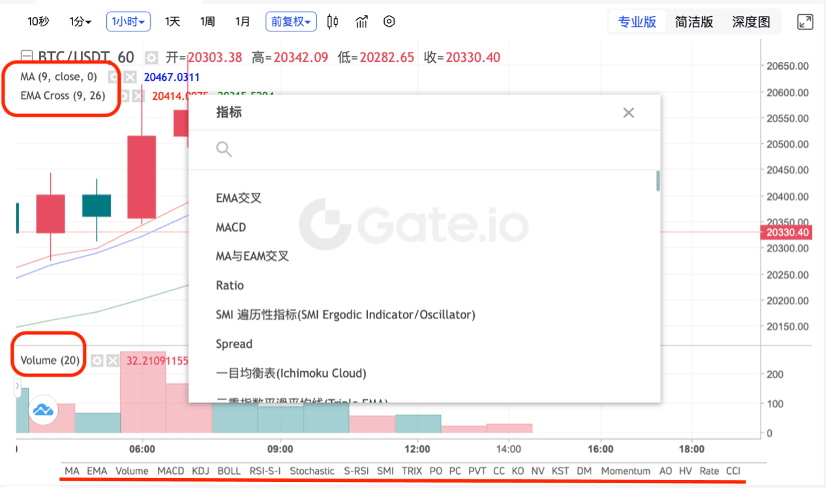Click the blue cloud chart logo icon
This screenshot has height=492, width=832.
pyautogui.click(x=42, y=409)
